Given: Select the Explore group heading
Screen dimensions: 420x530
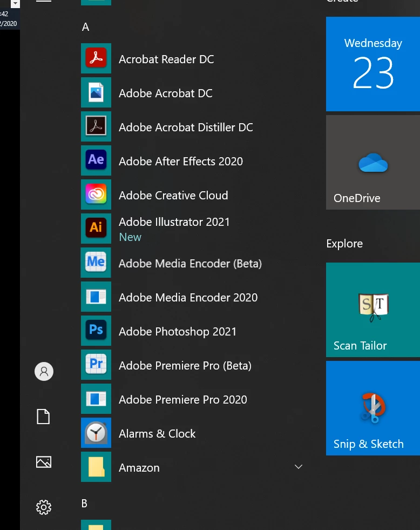Looking at the screenshot, I should pyautogui.click(x=344, y=244).
